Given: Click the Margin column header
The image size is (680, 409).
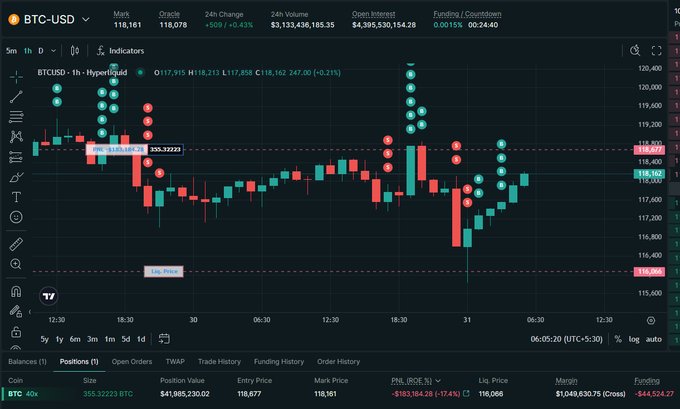Looking at the screenshot, I should (566, 381).
